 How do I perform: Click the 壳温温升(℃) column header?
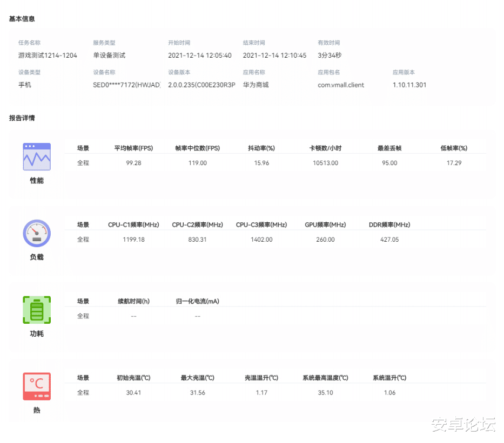pyautogui.click(x=261, y=378)
